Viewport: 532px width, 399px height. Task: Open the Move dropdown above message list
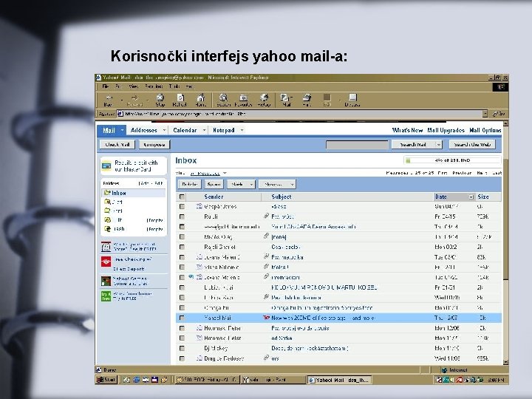click(277, 184)
